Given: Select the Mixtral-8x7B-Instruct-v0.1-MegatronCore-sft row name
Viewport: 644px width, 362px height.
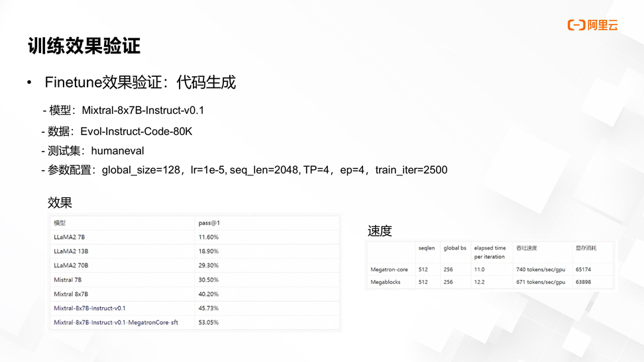Looking at the screenshot, I should pyautogui.click(x=116, y=322).
